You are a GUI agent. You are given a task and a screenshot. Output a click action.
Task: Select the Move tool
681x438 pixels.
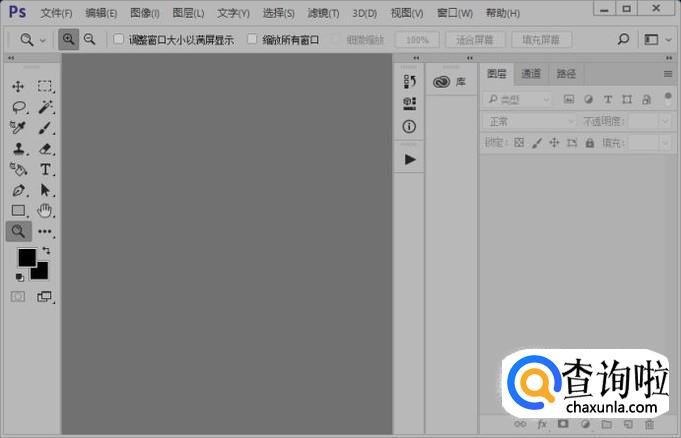coord(18,87)
